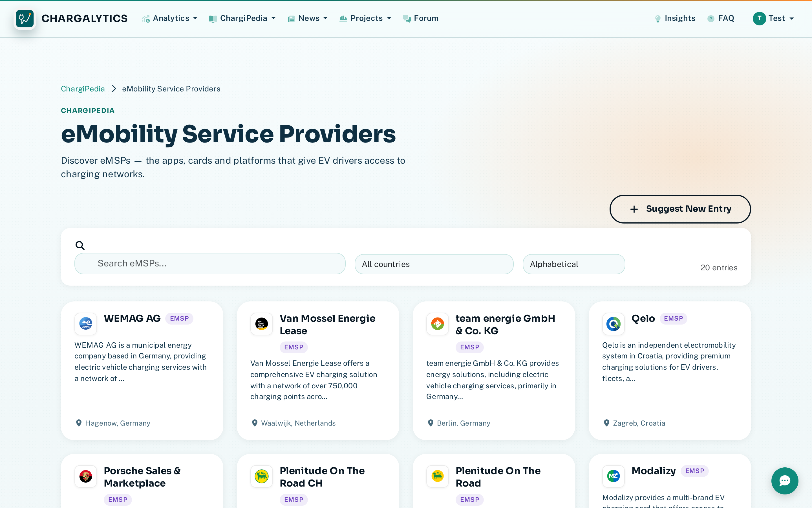The image size is (812, 508).
Task: Click the Qelo logo thumbnail
Action: tap(613, 323)
